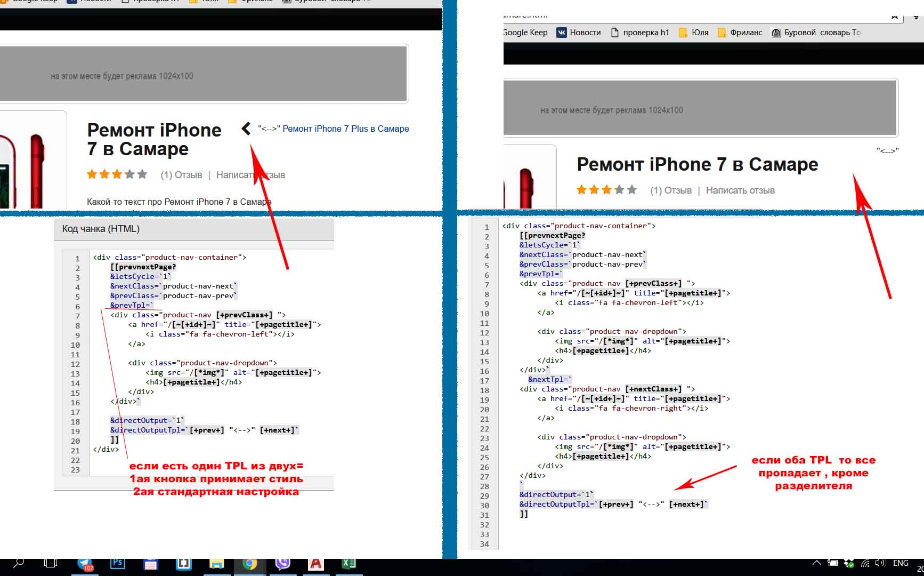Open the volume control in the tray
Viewport: 924px width, 576px height.
[x=880, y=563]
